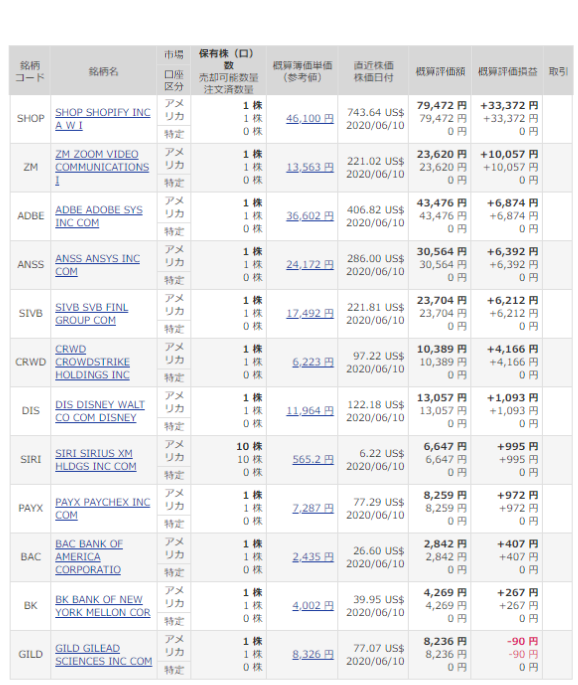Click the 77.29 US$ stock price
This screenshot has height=685, width=578.
[379, 502]
